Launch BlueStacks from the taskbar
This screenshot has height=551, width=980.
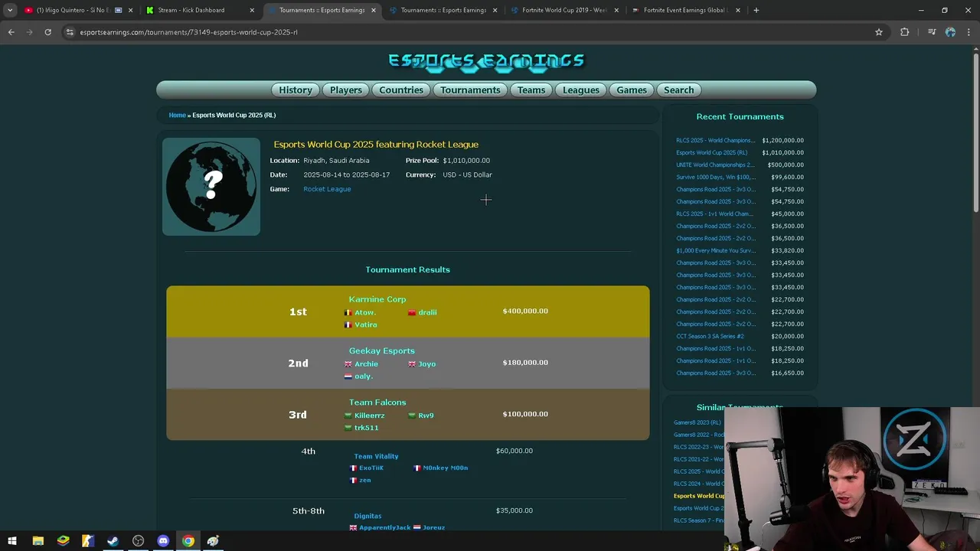coord(63,541)
